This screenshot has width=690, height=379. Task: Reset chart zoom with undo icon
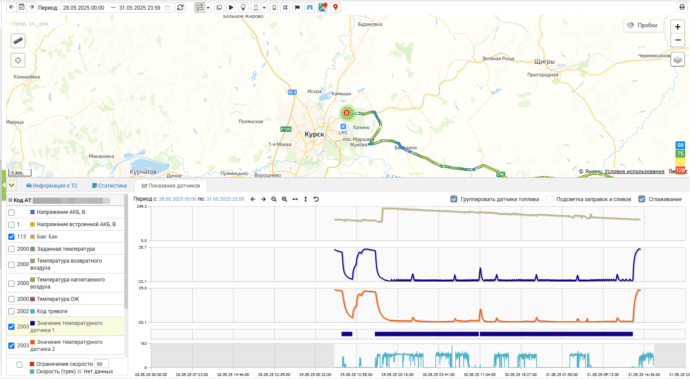pos(316,199)
